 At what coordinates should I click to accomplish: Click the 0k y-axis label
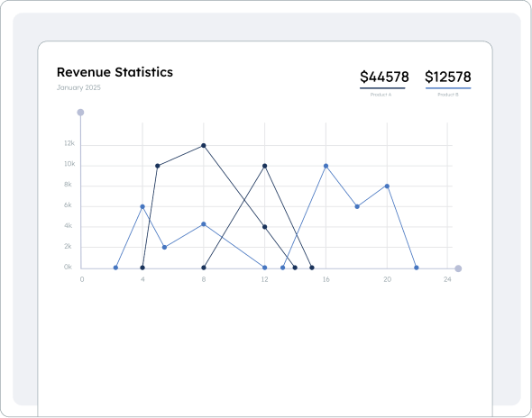[68, 268]
